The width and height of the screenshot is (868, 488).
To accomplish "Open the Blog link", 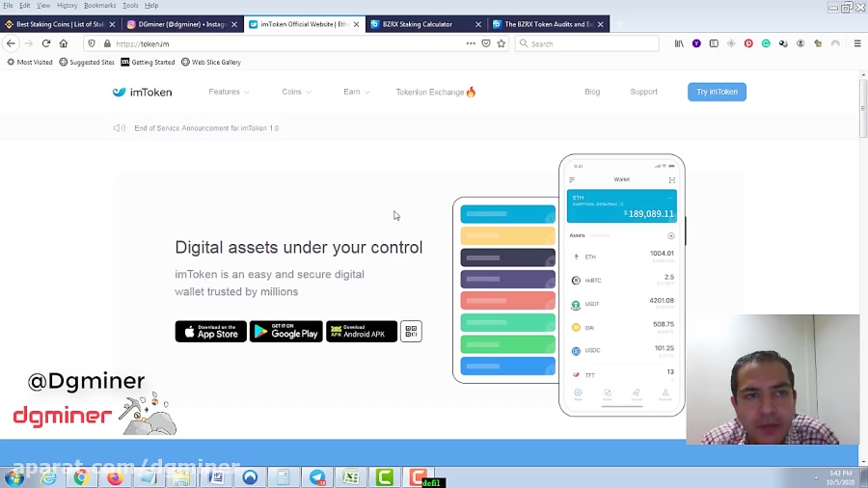I will pos(592,92).
